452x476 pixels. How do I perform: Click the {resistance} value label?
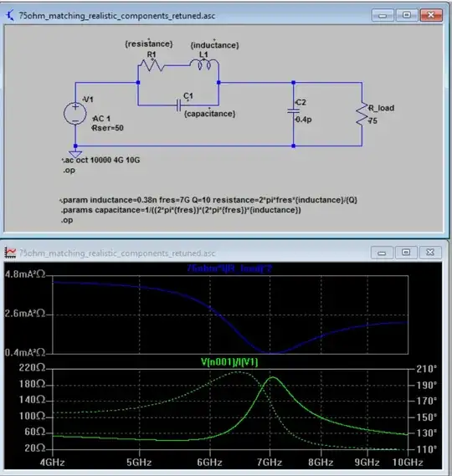click(x=149, y=44)
